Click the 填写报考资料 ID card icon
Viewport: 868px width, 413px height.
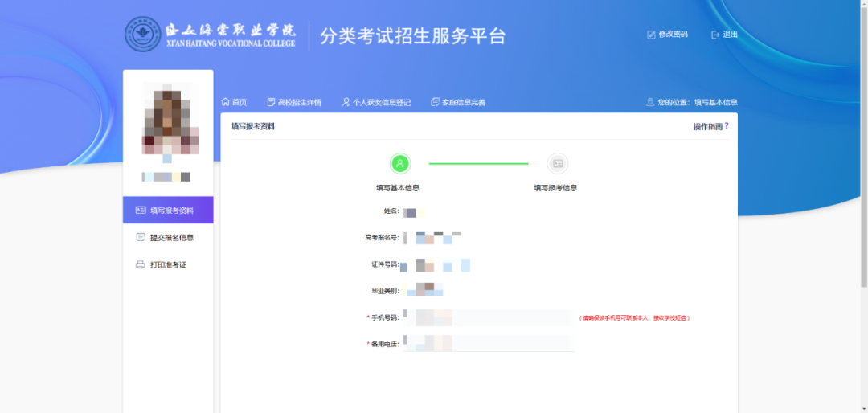tap(141, 210)
